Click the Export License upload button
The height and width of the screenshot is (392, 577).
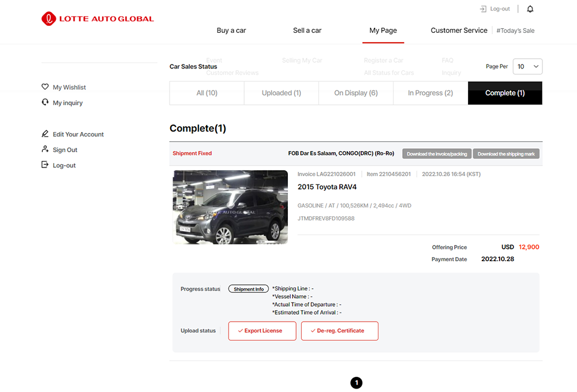coord(262,331)
